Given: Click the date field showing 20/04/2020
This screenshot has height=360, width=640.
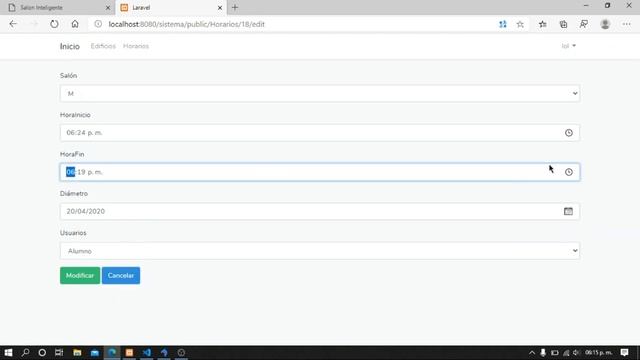Looking at the screenshot, I should pyautogui.click(x=320, y=211).
